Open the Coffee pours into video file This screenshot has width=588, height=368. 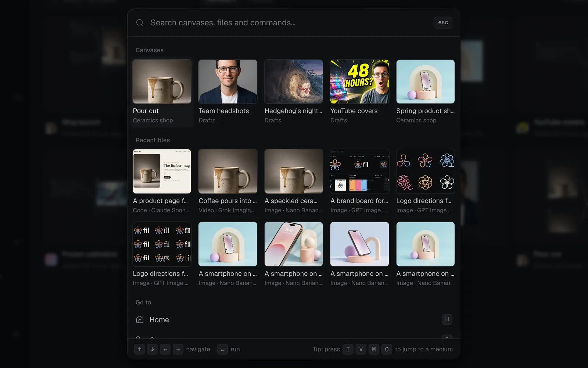[x=227, y=181]
